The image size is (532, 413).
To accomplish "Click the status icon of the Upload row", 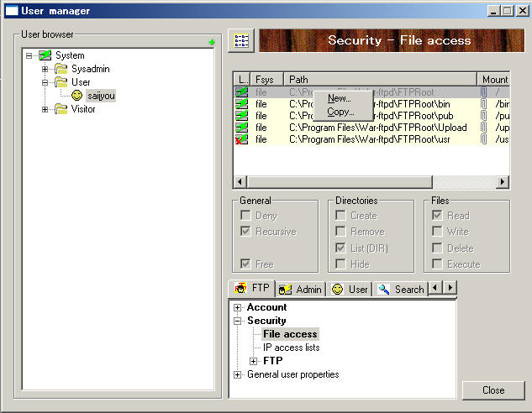I will [x=241, y=128].
